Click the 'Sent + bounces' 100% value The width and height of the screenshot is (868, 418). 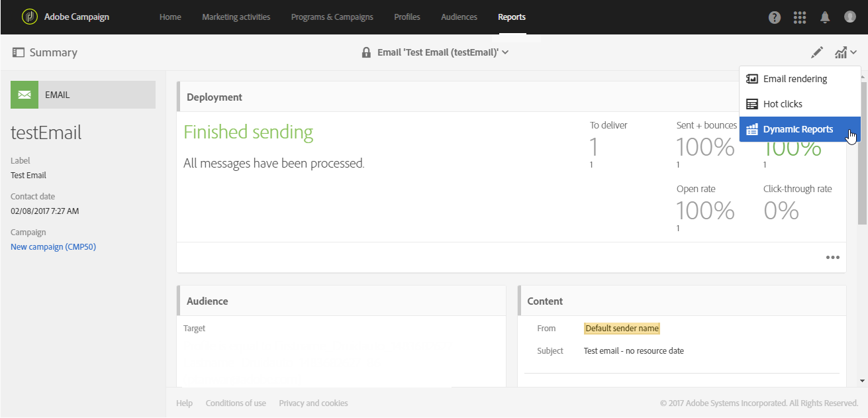705,147
